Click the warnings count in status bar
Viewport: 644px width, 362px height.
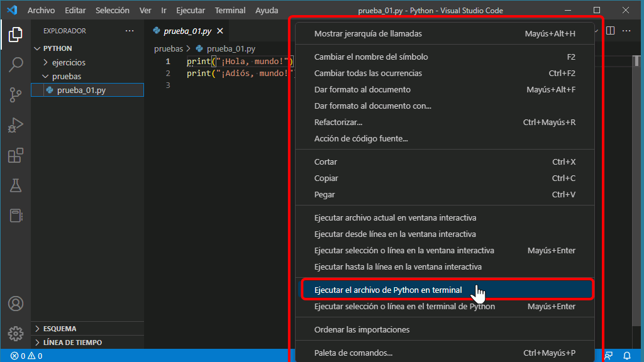(35, 356)
